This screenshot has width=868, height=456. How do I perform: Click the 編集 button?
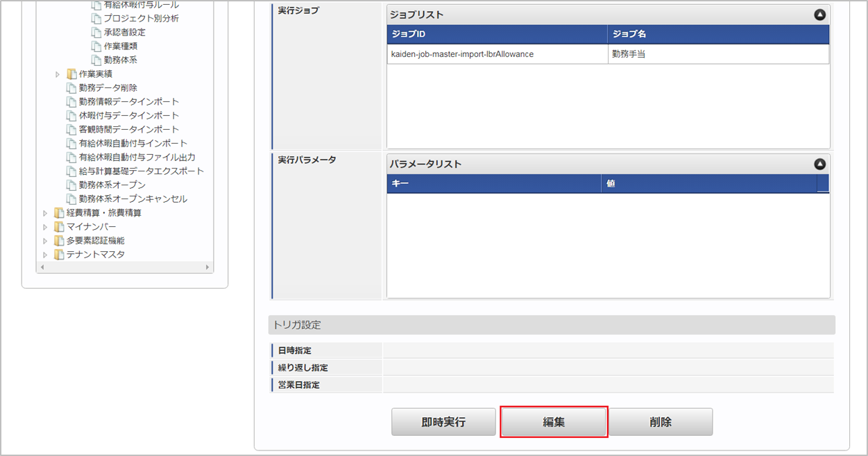coord(554,422)
